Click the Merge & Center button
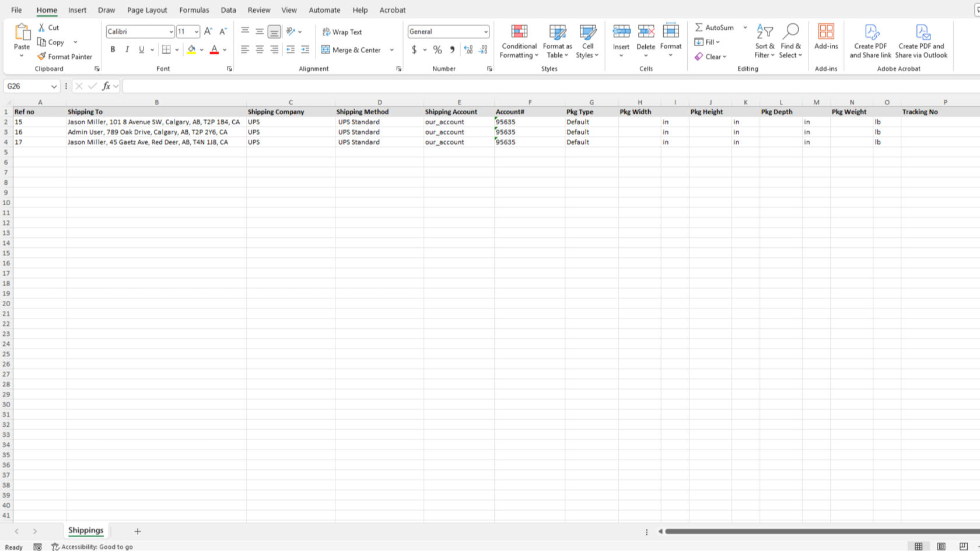 pyautogui.click(x=352, y=50)
